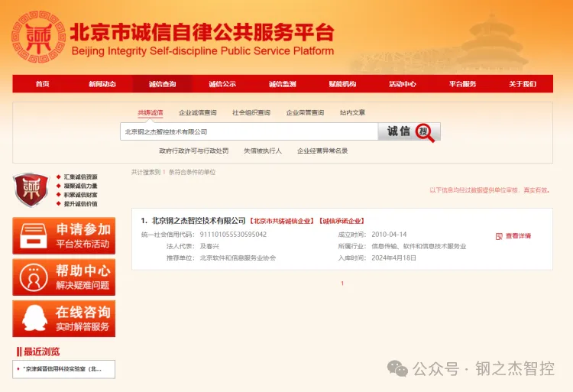Switch to 社会组织查询 search tab
The height and width of the screenshot is (392, 573).
(x=251, y=112)
